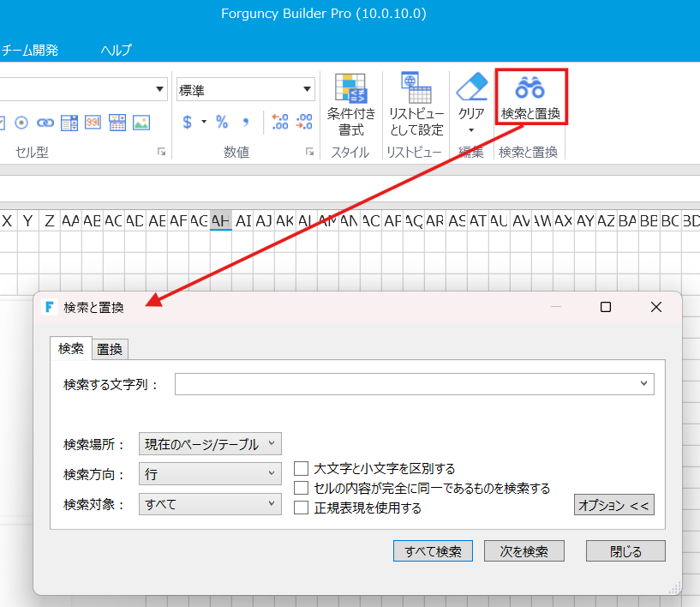Collapse options with オプション << button

pos(613,505)
